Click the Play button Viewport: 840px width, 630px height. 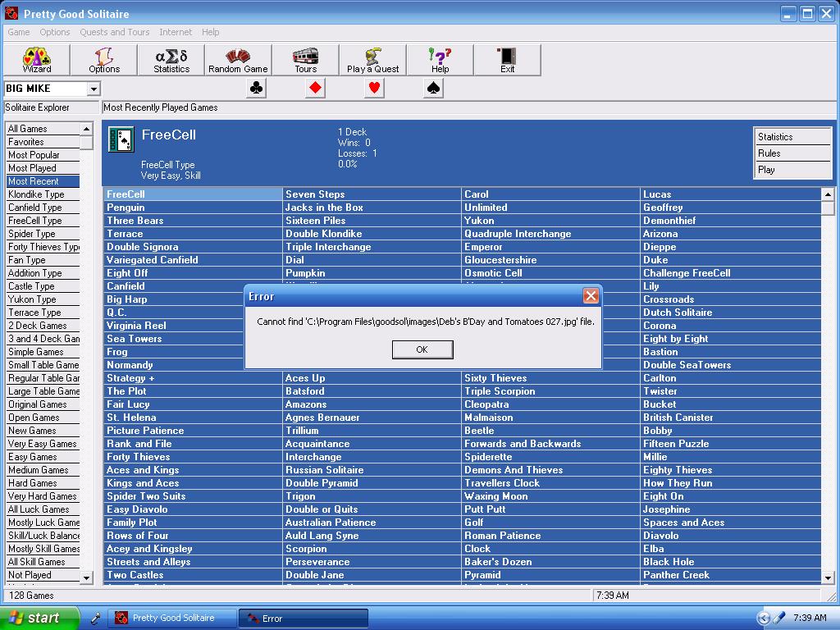pyautogui.click(x=792, y=170)
